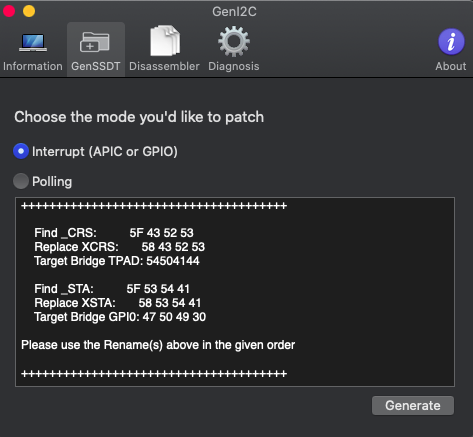Select Interrupt (APIC or GPIO) radio button
The image size is (473, 437).
point(21,151)
